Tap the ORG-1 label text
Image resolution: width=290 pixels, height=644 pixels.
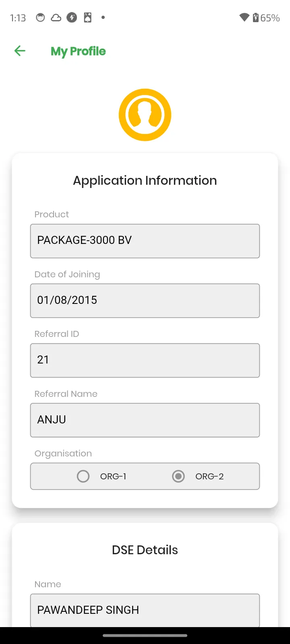(x=113, y=476)
